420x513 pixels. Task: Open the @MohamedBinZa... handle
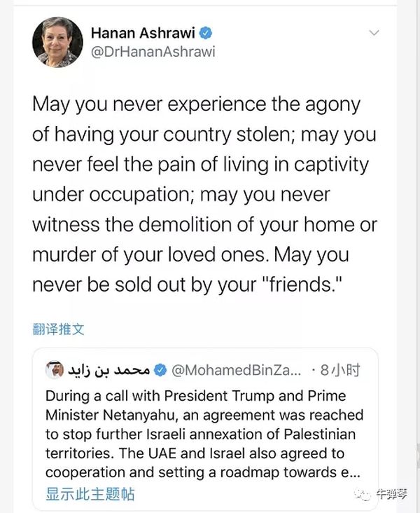pyautogui.click(x=237, y=369)
